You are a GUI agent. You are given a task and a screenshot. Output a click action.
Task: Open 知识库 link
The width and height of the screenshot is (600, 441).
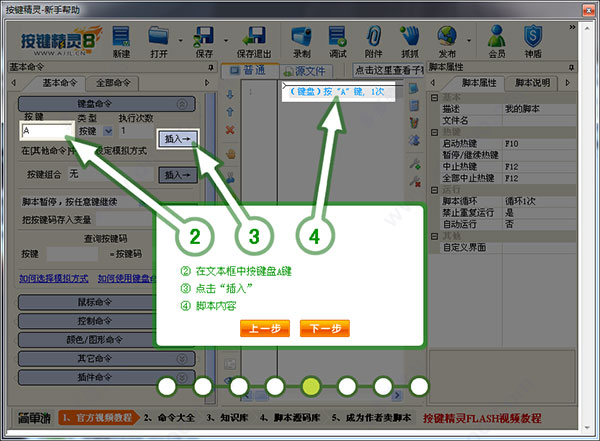(x=227, y=418)
